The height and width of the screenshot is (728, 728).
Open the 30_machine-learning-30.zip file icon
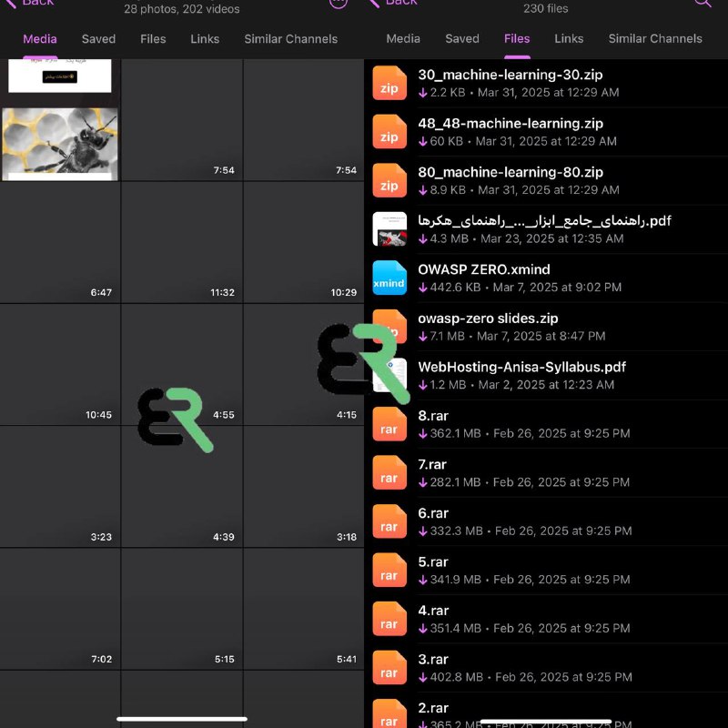(389, 83)
